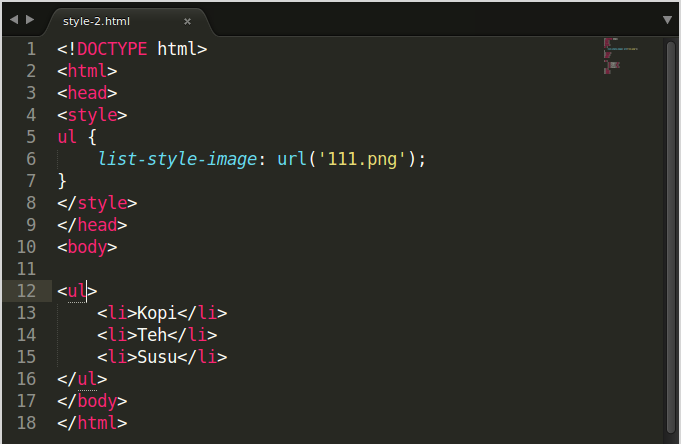Click the minimap code preview
The width and height of the screenshot is (681, 444).
pos(620,56)
